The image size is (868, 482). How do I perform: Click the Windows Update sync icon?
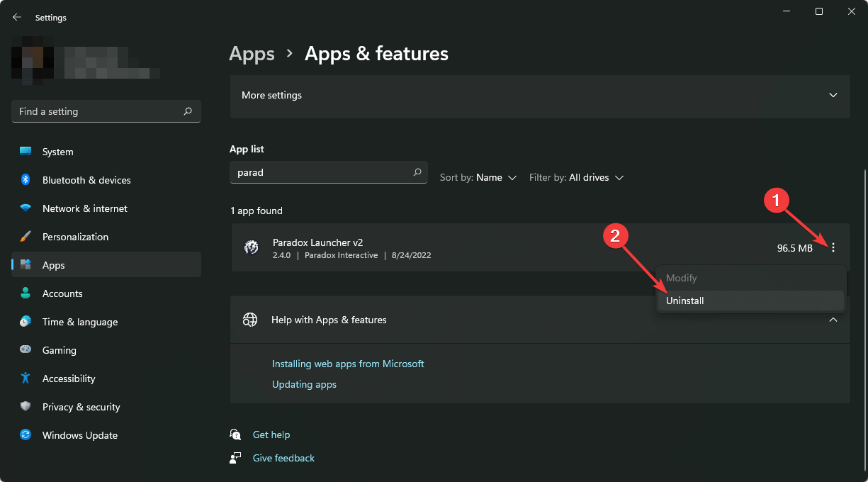(x=26, y=435)
